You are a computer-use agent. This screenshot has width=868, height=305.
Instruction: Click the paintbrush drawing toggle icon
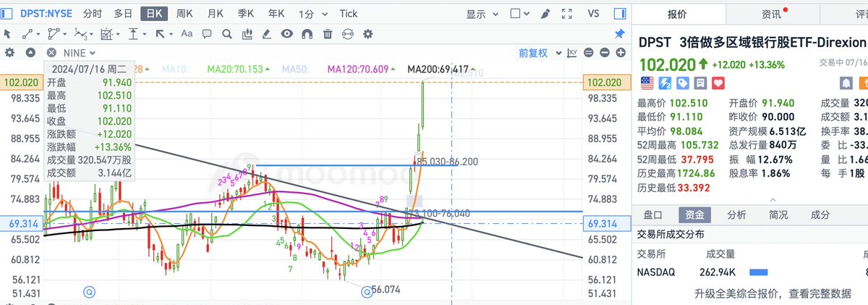pyautogui.click(x=545, y=13)
